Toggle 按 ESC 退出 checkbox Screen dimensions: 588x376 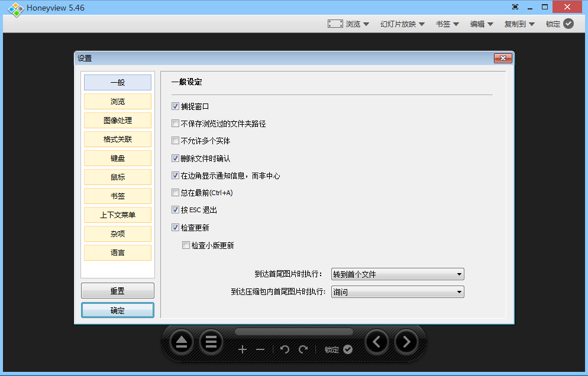tap(175, 210)
